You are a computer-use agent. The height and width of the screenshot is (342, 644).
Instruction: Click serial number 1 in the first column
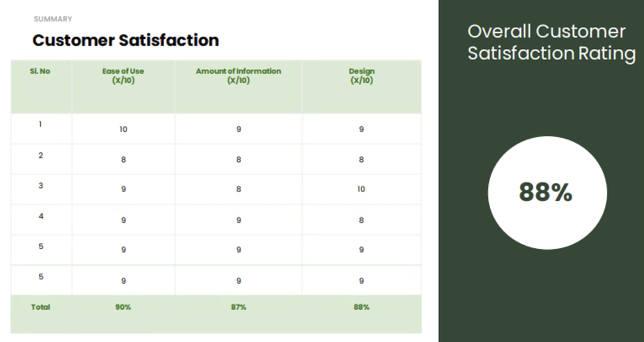coord(41,124)
